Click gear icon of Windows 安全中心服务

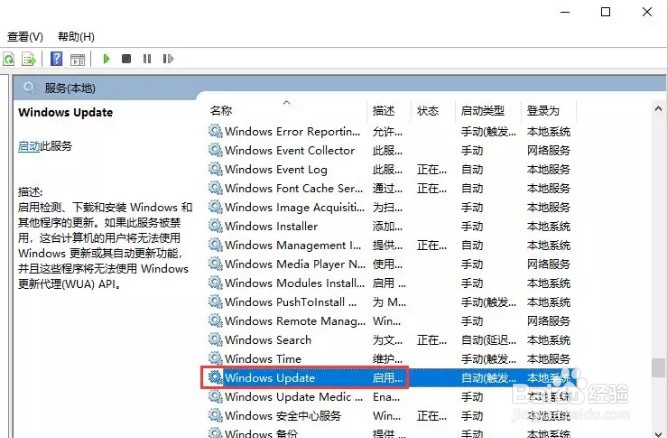coord(215,415)
